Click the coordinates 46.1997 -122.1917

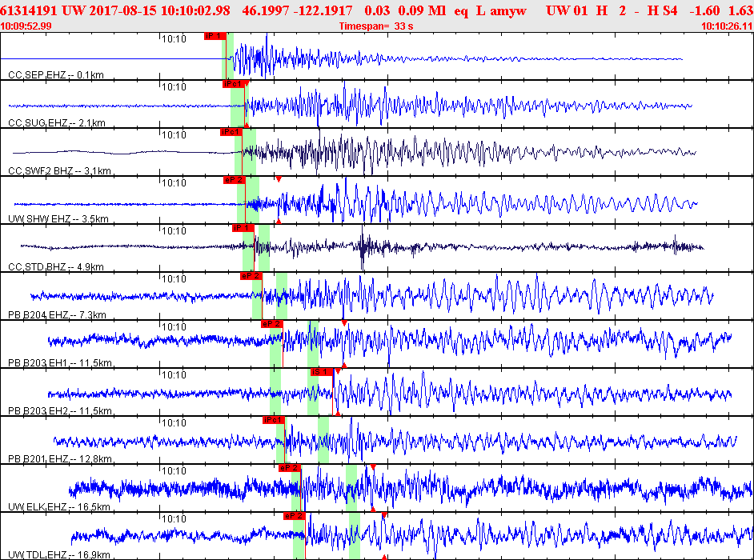297,10
